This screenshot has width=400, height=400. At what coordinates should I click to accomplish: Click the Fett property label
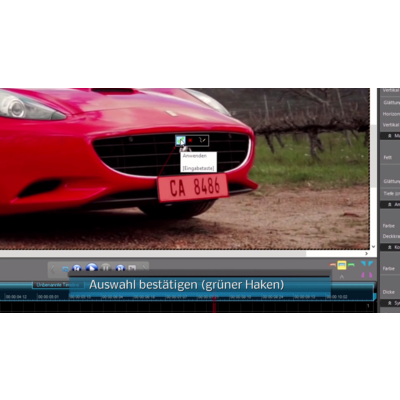(x=387, y=157)
